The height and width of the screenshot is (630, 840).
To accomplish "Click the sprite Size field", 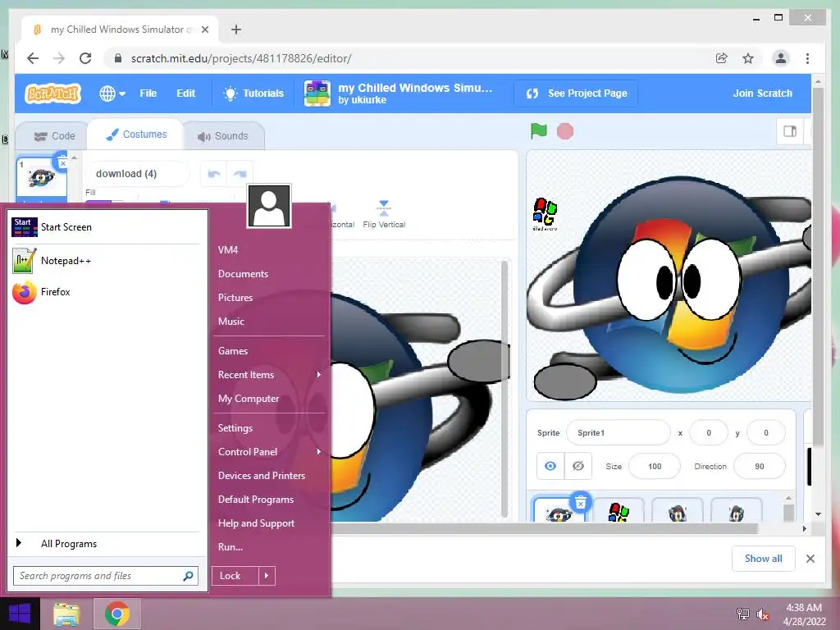I will (x=654, y=466).
